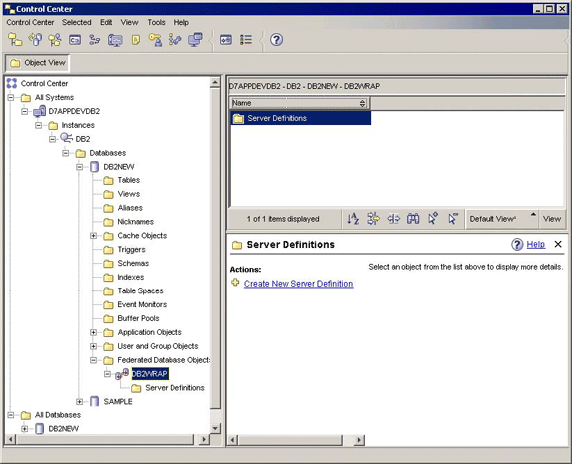This screenshot has width=572, height=464.
Task: Open the View menu in menu bar
Action: pos(130,22)
